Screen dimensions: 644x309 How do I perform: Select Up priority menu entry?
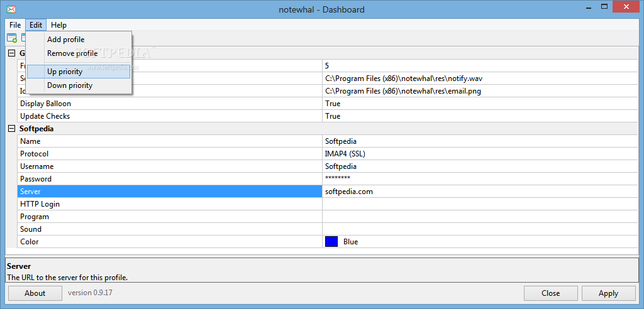(x=79, y=72)
